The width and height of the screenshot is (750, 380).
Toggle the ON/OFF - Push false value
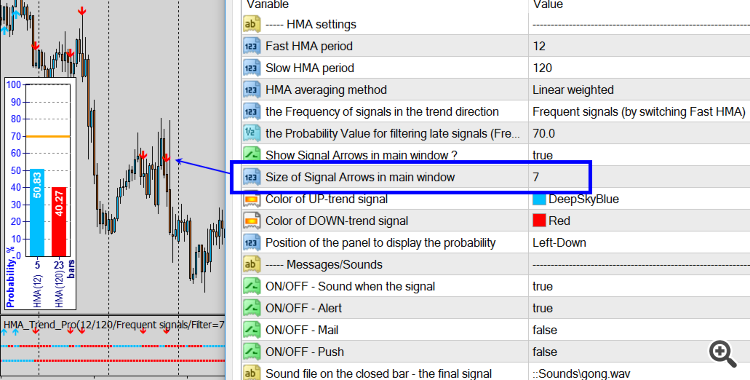tap(544, 352)
